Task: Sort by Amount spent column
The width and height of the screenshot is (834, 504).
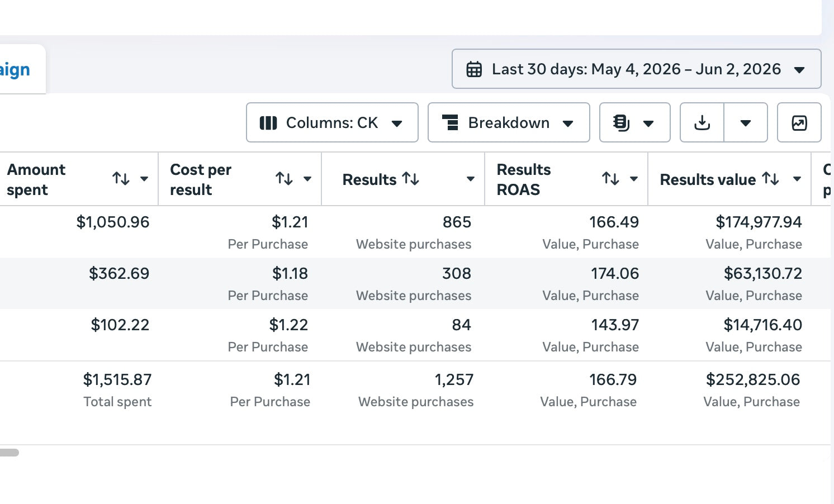Action: point(121,179)
